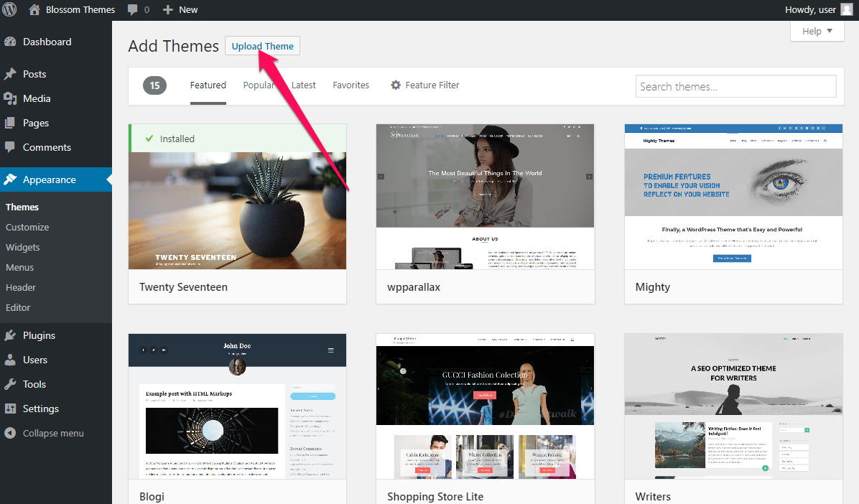Click Blossom Themes site name
The image size is (859, 504).
pos(80,10)
